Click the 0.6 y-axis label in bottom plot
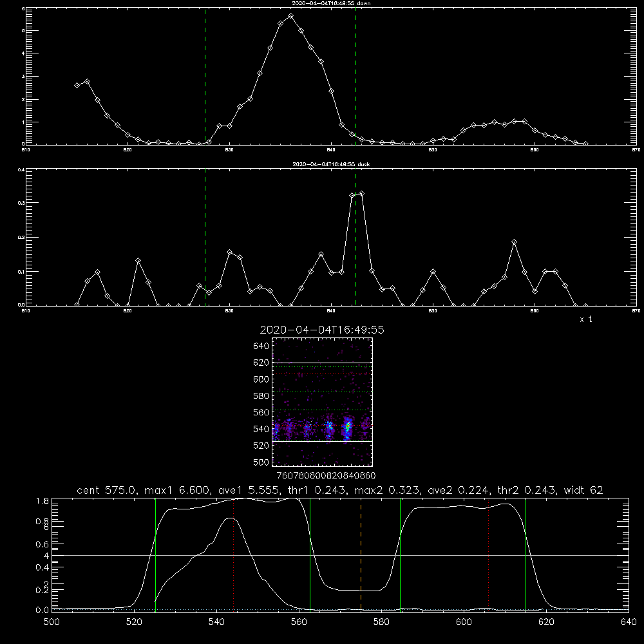The width and height of the screenshot is (644, 644). pyautogui.click(x=43, y=544)
